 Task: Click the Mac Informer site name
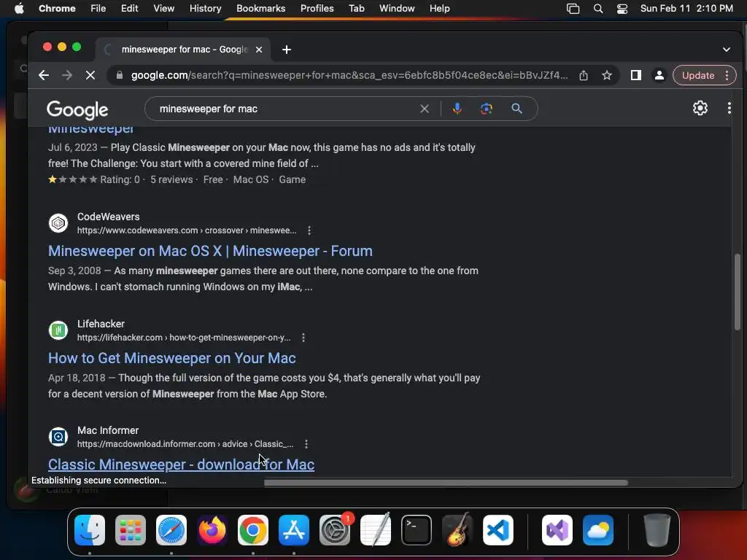tap(108, 430)
